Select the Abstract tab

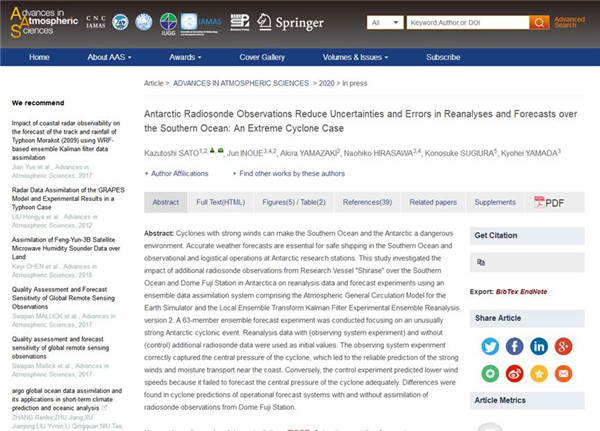tap(166, 202)
